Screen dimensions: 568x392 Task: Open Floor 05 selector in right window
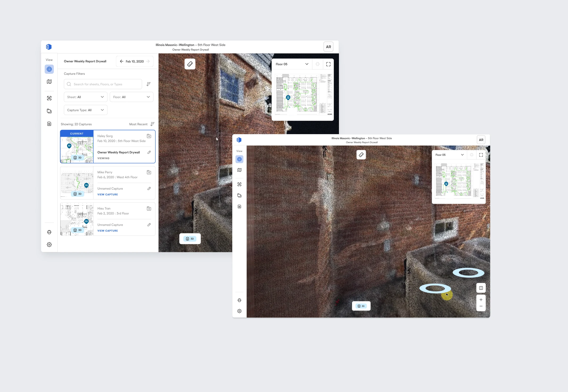(x=449, y=155)
